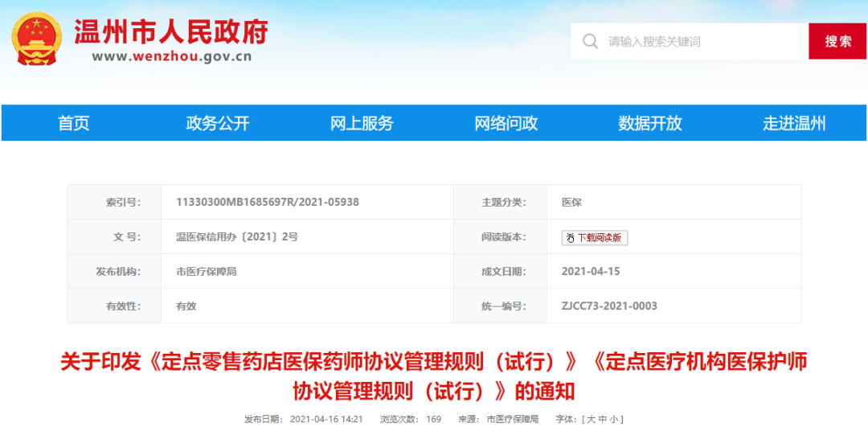Select document number 温医保信用办〔2021〕2号
The height and width of the screenshot is (431, 868).
tap(237, 237)
